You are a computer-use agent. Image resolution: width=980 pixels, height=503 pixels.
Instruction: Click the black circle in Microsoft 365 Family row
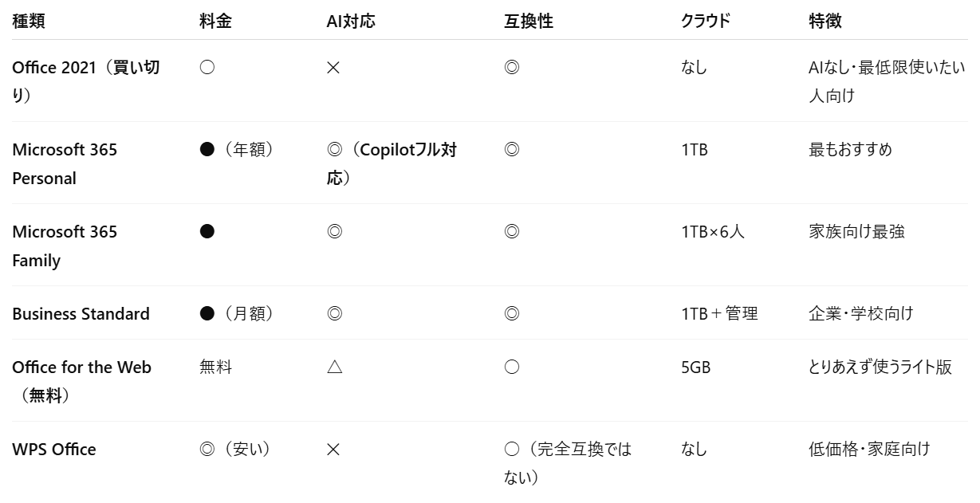(x=207, y=232)
